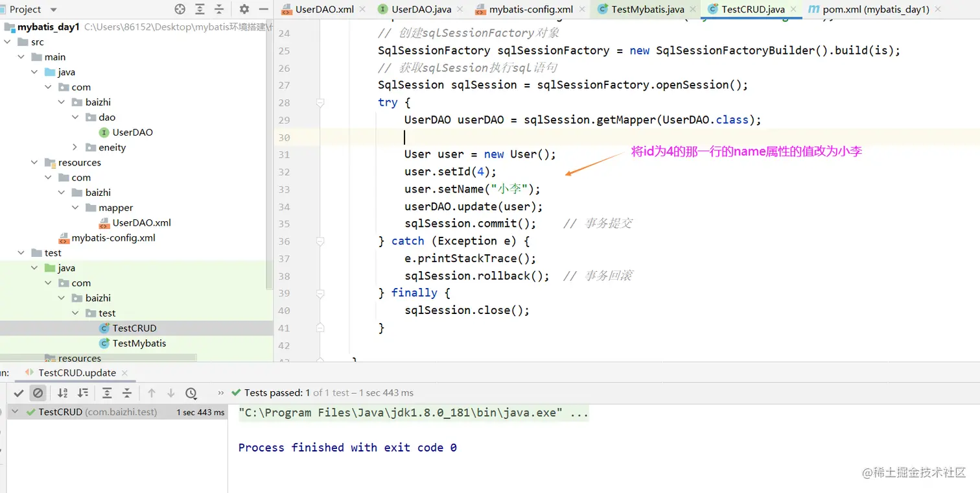Select the eneity package in tree
Image resolution: width=980 pixels, height=493 pixels.
tap(112, 147)
